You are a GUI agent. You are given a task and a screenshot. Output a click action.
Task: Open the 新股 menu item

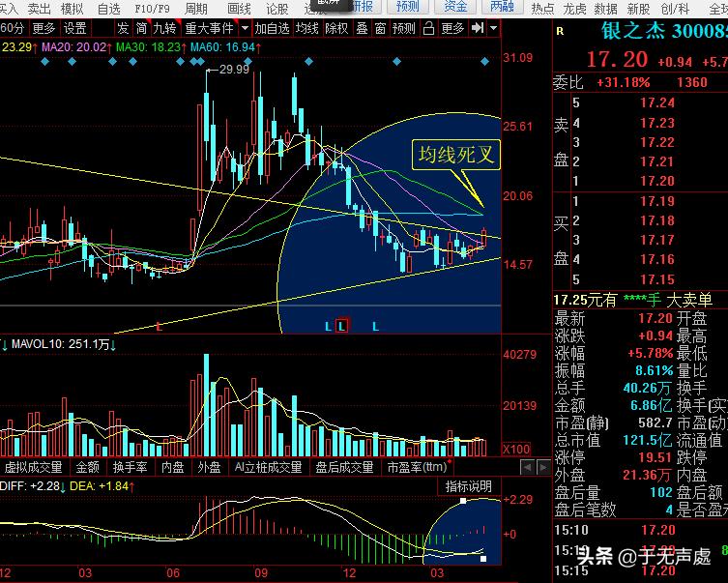(638, 9)
